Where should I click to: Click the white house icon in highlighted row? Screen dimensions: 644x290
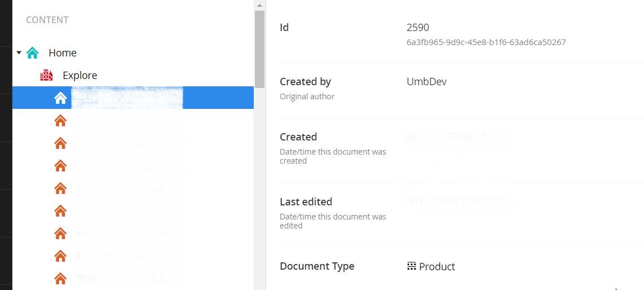point(60,98)
